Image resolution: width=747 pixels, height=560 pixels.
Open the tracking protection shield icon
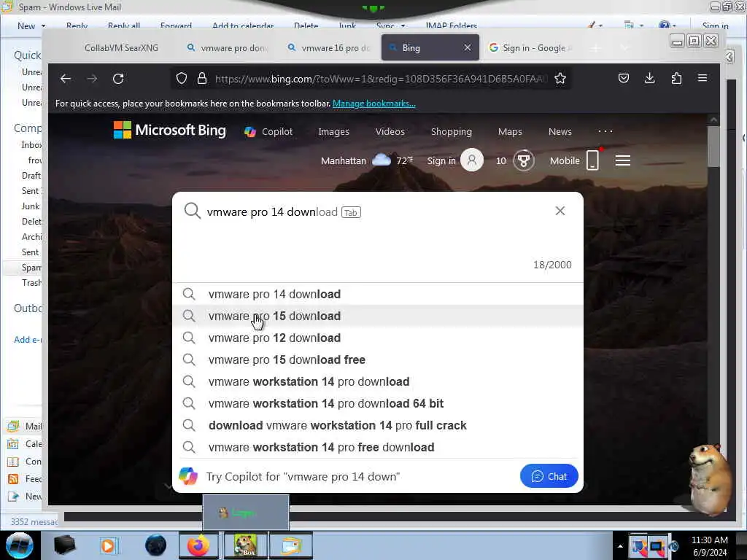[182, 79]
